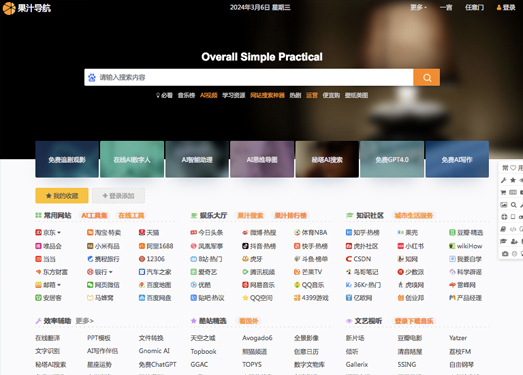
Task: Open 微博·热搜 site link
Action: coord(259,233)
